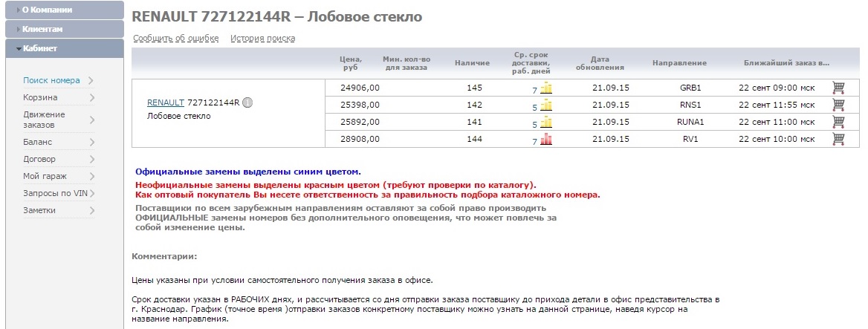The image size is (868, 329).
Task: Add GRB1 offer to cart
Action: [x=838, y=88]
